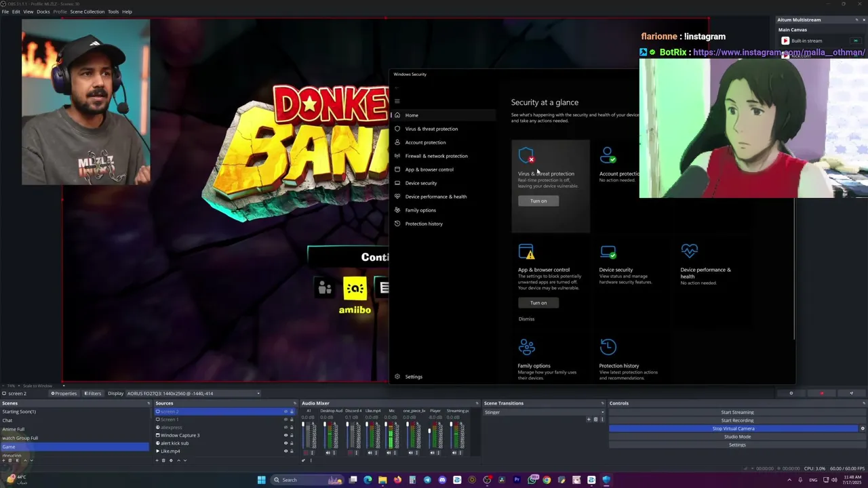Click Start Streaming in Controls

point(737,412)
